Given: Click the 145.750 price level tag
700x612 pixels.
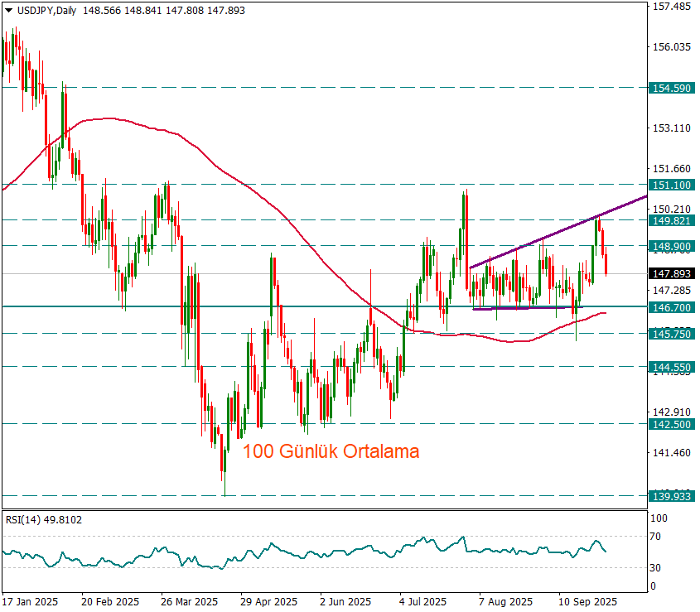Looking at the screenshot, I should (672, 333).
